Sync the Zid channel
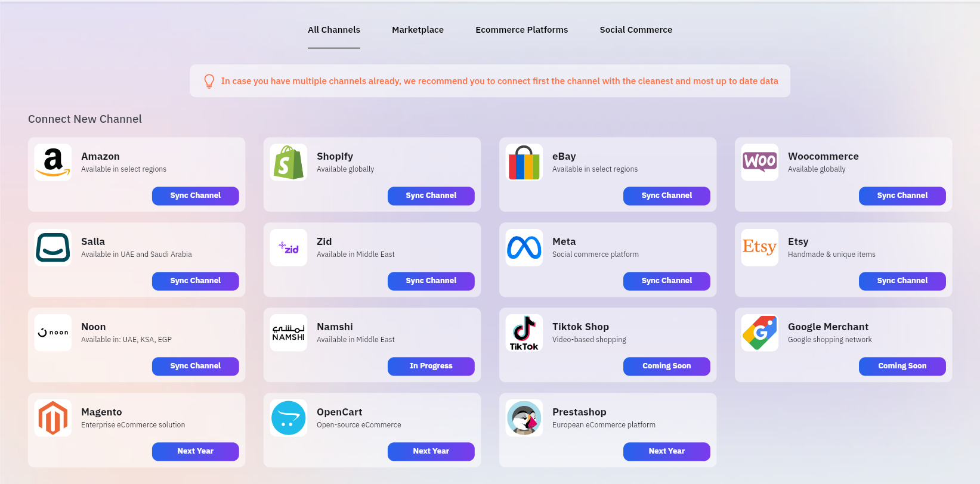The image size is (980, 484). (431, 281)
